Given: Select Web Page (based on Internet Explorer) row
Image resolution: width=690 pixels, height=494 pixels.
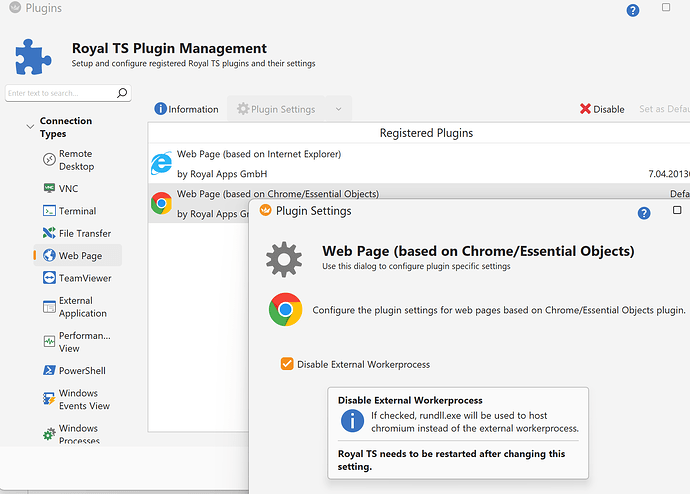Looking at the screenshot, I should 419,164.
